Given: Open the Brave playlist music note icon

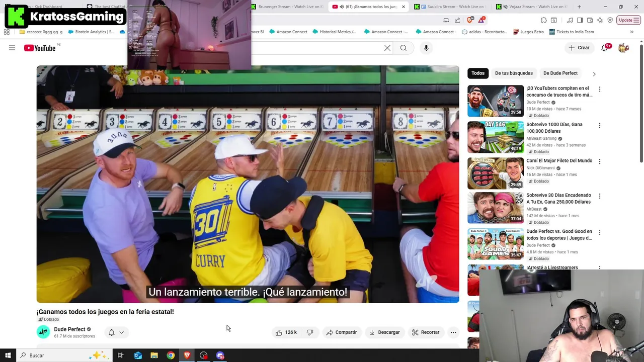Looking at the screenshot, I should coord(570,20).
